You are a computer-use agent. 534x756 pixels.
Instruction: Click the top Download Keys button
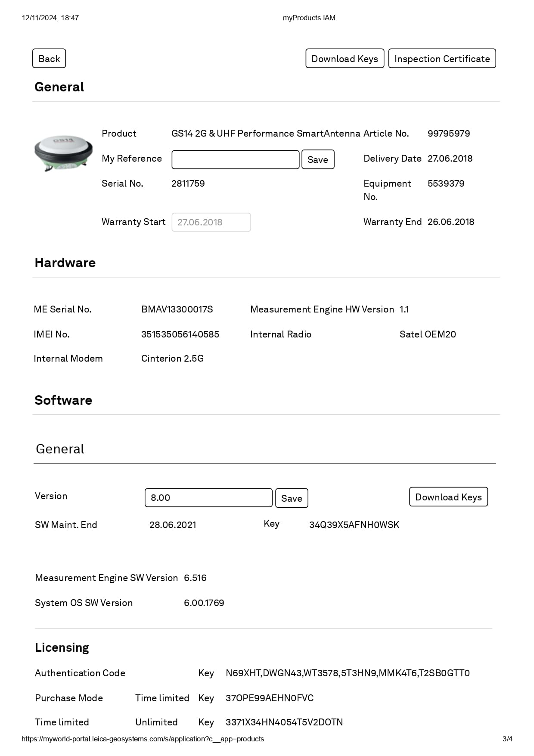pyautogui.click(x=345, y=59)
